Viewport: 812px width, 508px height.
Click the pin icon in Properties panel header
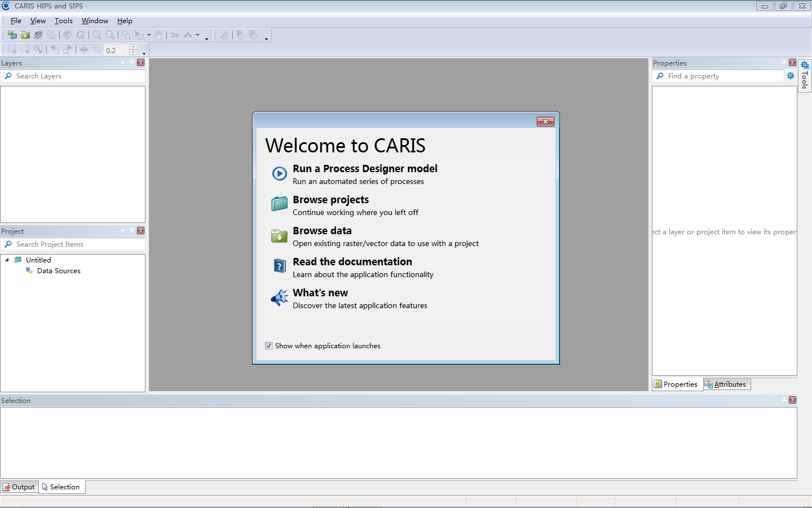pos(783,62)
